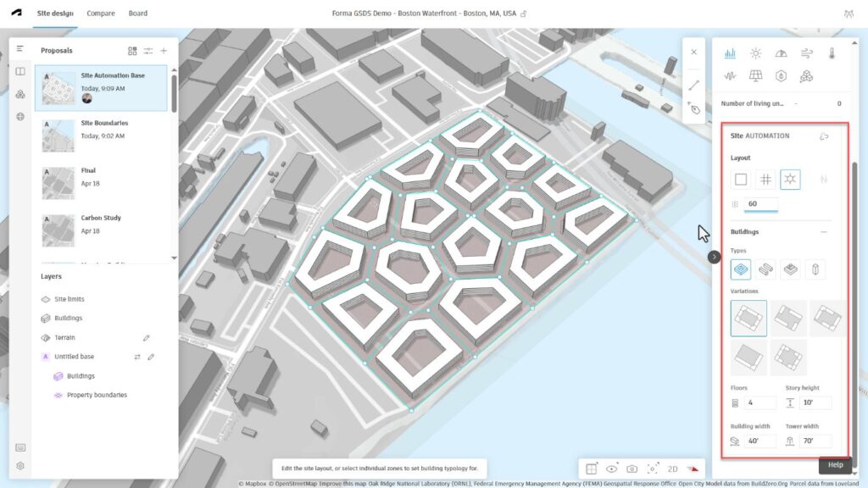This screenshot has width=868, height=488.
Task: Collapse the Buildings section
Action: click(823, 231)
